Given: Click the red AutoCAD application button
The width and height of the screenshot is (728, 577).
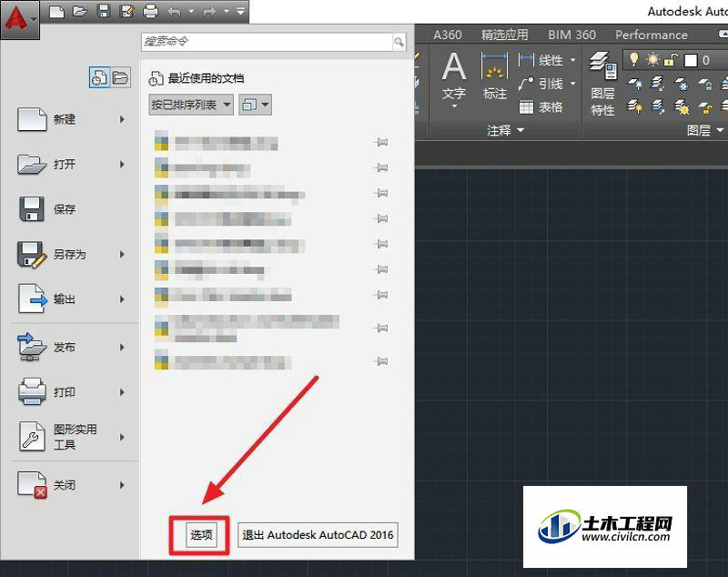Looking at the screenshot, I should click(19, 19).
